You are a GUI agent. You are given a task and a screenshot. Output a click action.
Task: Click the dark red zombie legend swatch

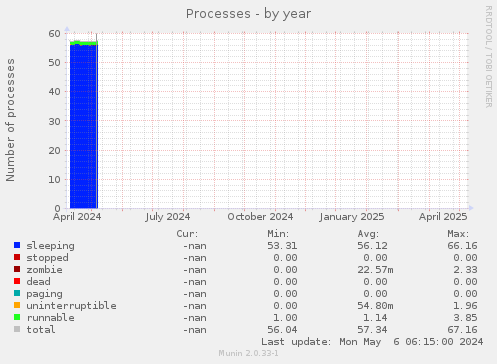coord(17,269)
